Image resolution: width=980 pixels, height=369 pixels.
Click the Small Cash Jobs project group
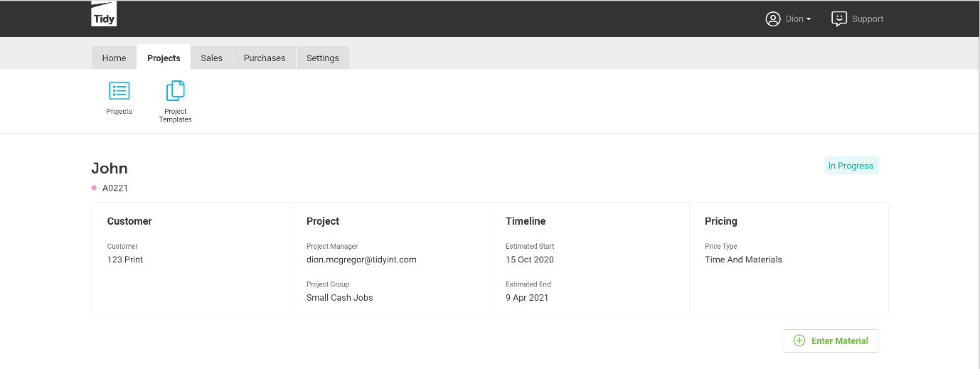click(339, 297)
